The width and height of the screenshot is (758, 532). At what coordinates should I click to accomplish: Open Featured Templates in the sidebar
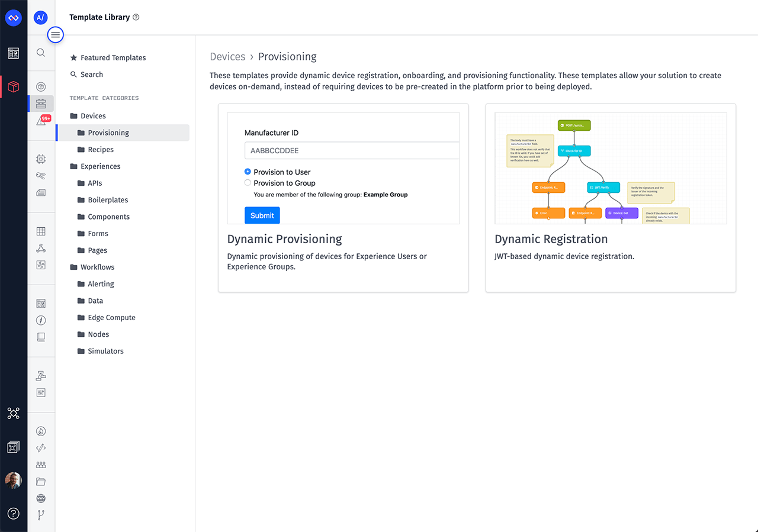click(113, 57)
